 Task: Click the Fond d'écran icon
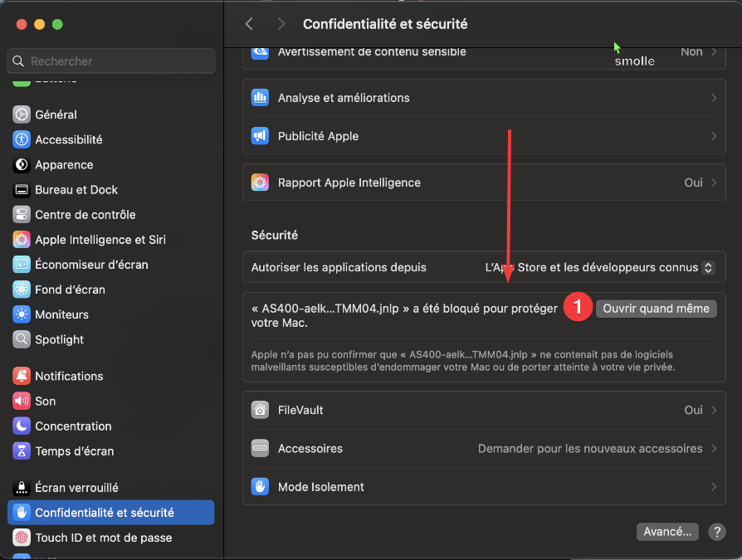pyautogui.click(x=22, y=290)
